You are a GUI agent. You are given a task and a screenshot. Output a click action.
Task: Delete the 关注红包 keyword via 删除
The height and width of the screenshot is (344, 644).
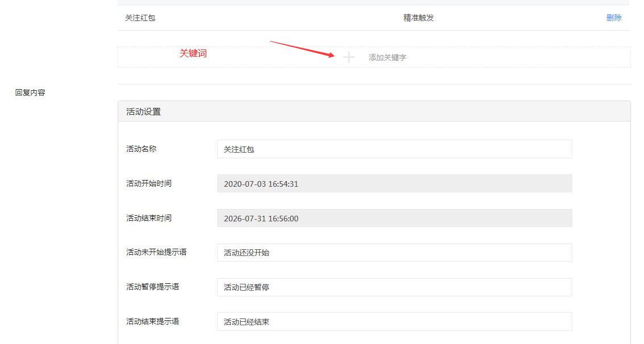pyautogui.click(x=614, y=18)
